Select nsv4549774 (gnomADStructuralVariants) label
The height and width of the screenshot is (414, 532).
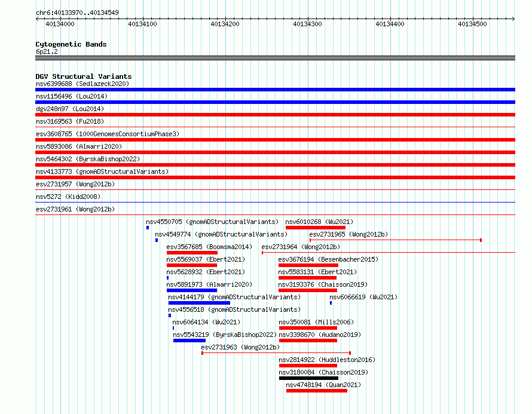[x=221, y=234]
